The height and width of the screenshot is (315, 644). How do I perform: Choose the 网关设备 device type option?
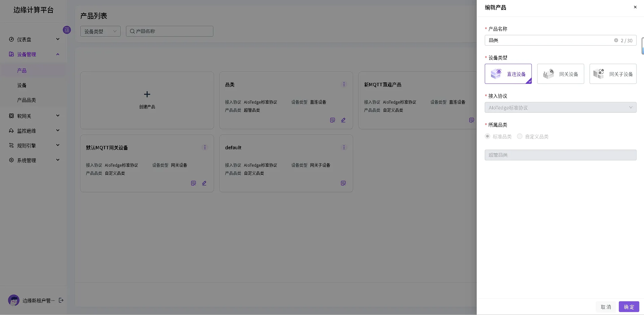(x=560, y=74)
